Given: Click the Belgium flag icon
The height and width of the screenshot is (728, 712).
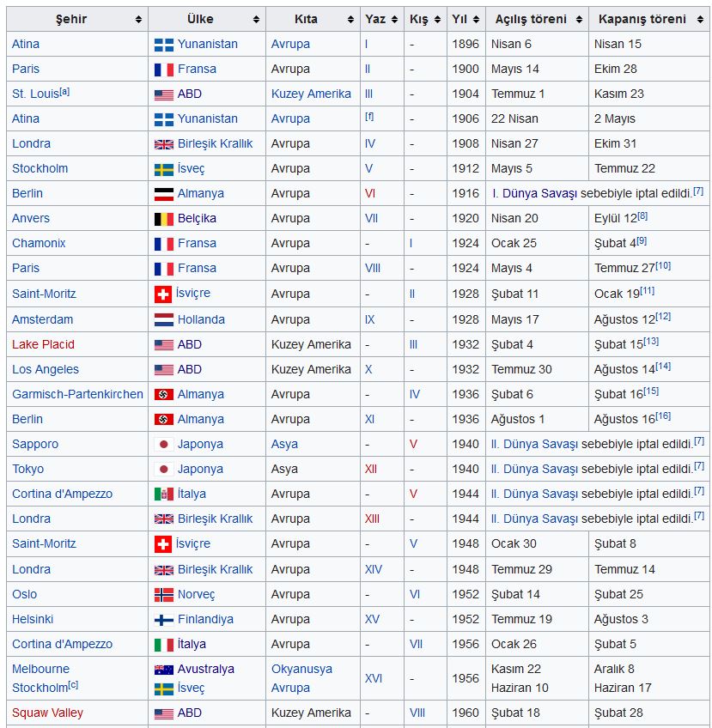Looking at the screenshot, I should (163, 218).
